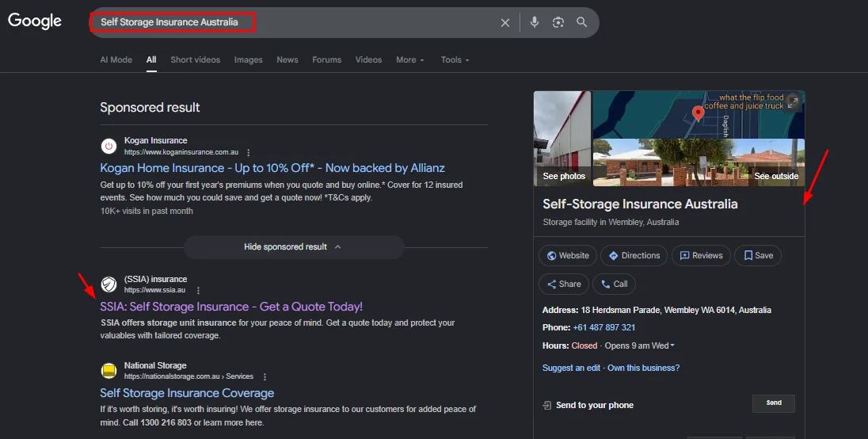Expand the map in knowledge panel
The width and height of the screenshot is (868, 439).
[x=793, y=102]
